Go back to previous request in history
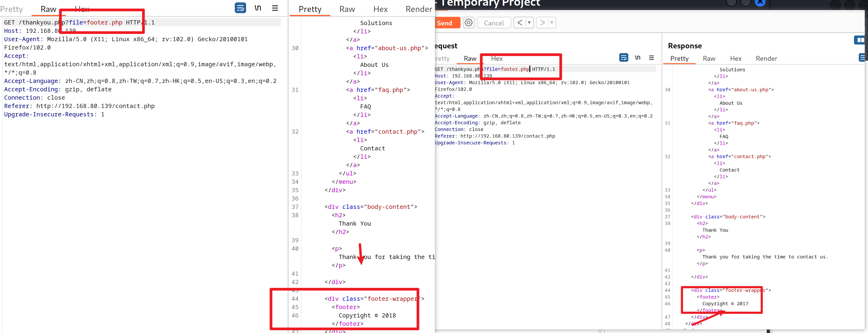 click(x=520, y=23)
